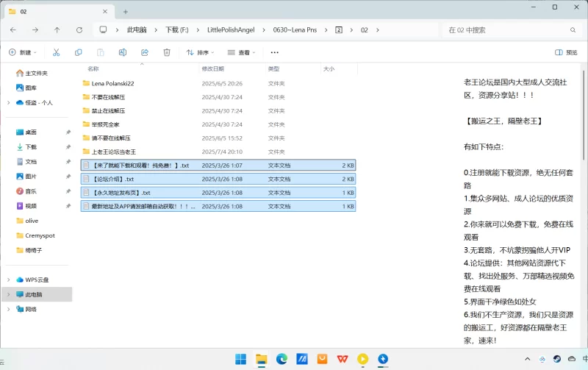
Task: Click 0630~Lena Pns breadcrumb
Action: [295, 30]
